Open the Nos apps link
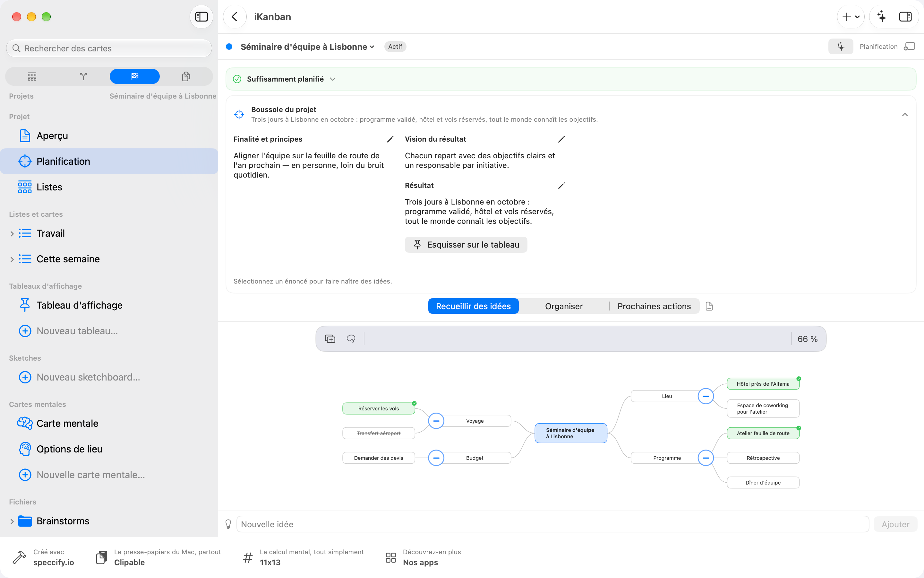 click(423, 557)
